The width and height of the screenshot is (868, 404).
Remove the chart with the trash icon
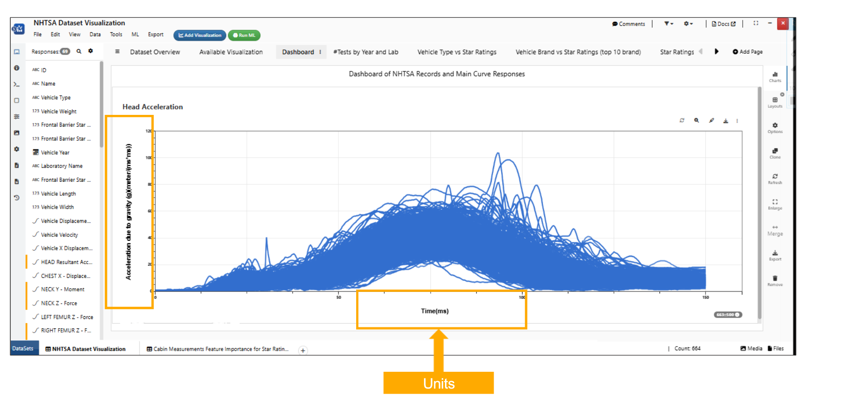[775, 281]
